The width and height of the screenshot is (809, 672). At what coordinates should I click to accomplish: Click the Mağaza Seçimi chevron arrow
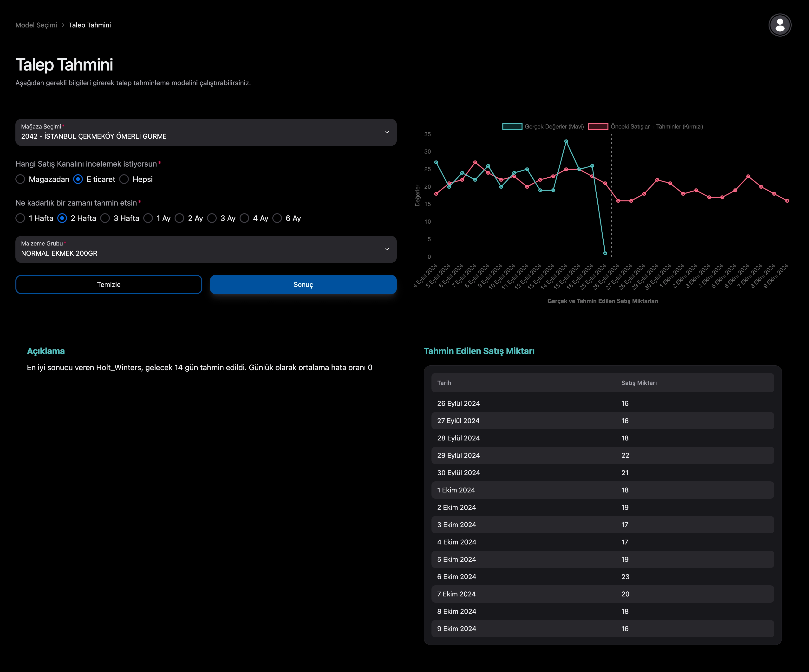(x=387, y=132)
